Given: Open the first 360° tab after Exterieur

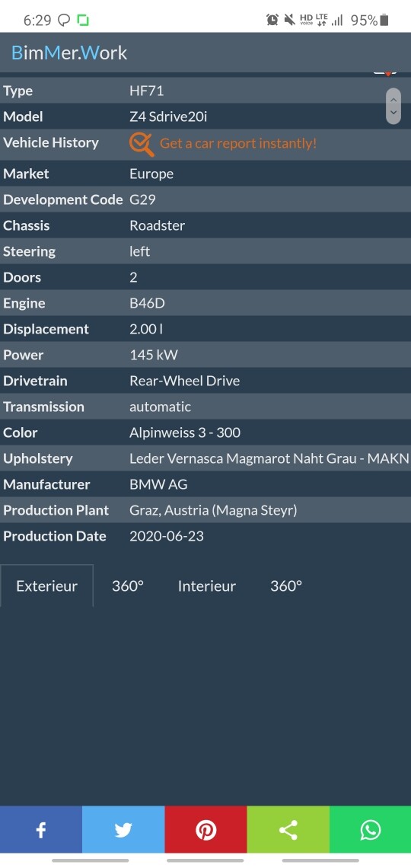Looking at the screenshot, I should point(128,586).
